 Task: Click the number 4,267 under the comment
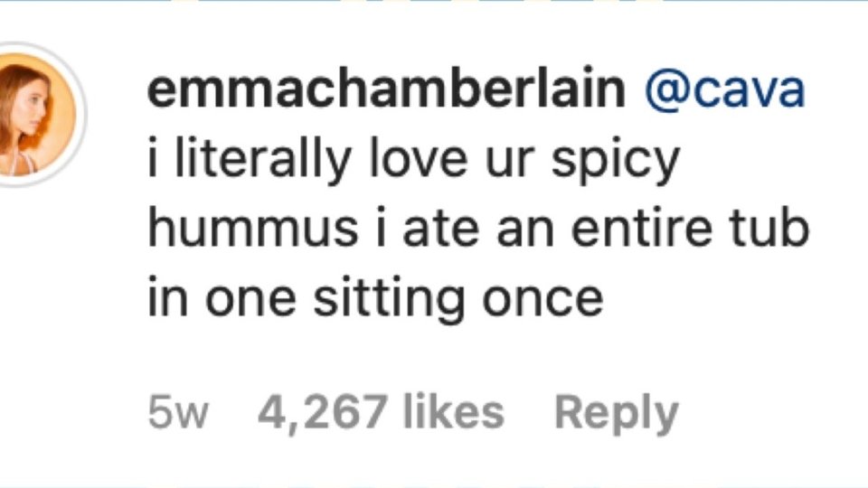323,413
